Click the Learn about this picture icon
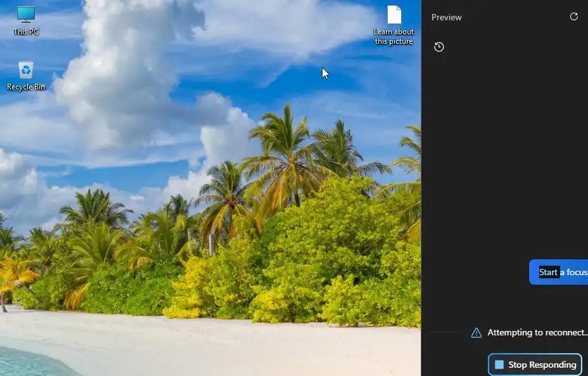The image size is (588, 376). pos(393,25)
